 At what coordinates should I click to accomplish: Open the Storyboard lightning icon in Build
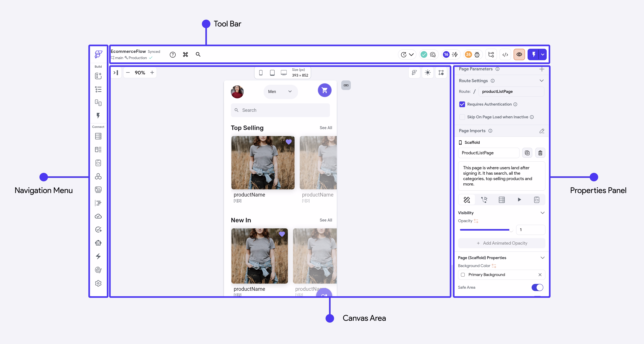(x=98, y=116)
